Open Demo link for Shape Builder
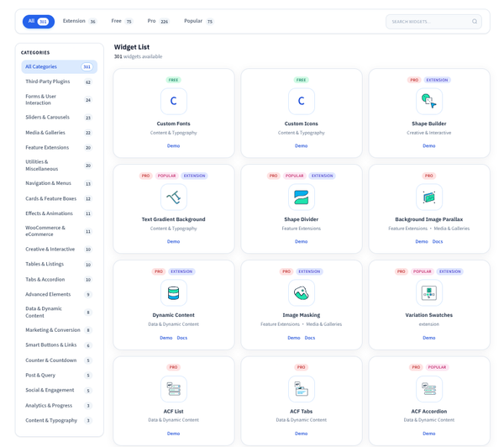The width and height of the screenshot is (504, 447). (x=428, y=146)
